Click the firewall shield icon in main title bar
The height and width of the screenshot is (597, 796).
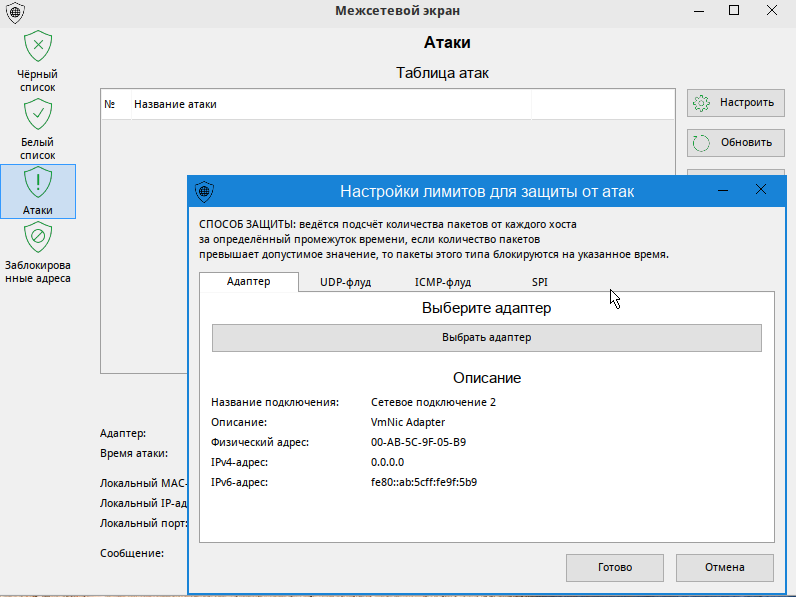(15, 13)
